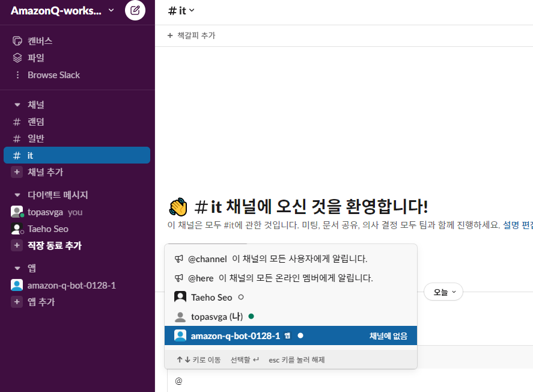The image size is (533, 392).
Task: Click the 앱 추가 plus icon
Action: 16,302
